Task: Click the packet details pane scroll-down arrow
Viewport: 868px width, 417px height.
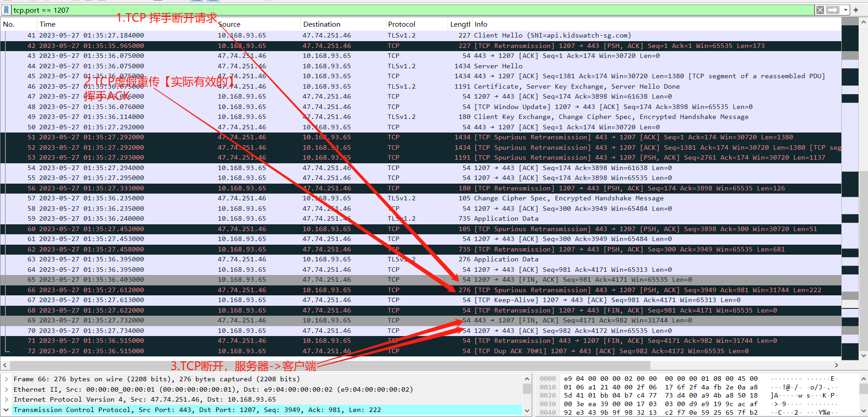Action: coord(527,411)
